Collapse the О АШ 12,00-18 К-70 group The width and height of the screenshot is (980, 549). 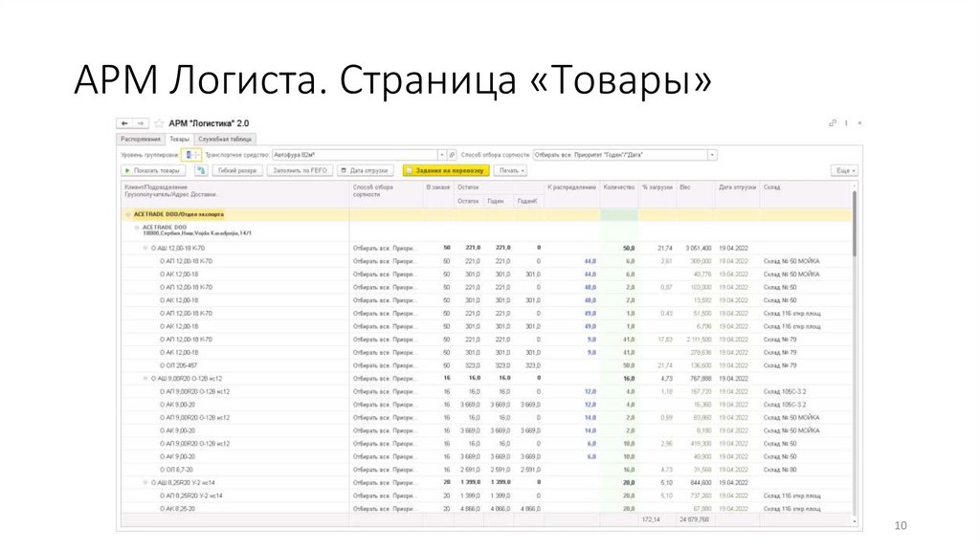click(145, 249)
